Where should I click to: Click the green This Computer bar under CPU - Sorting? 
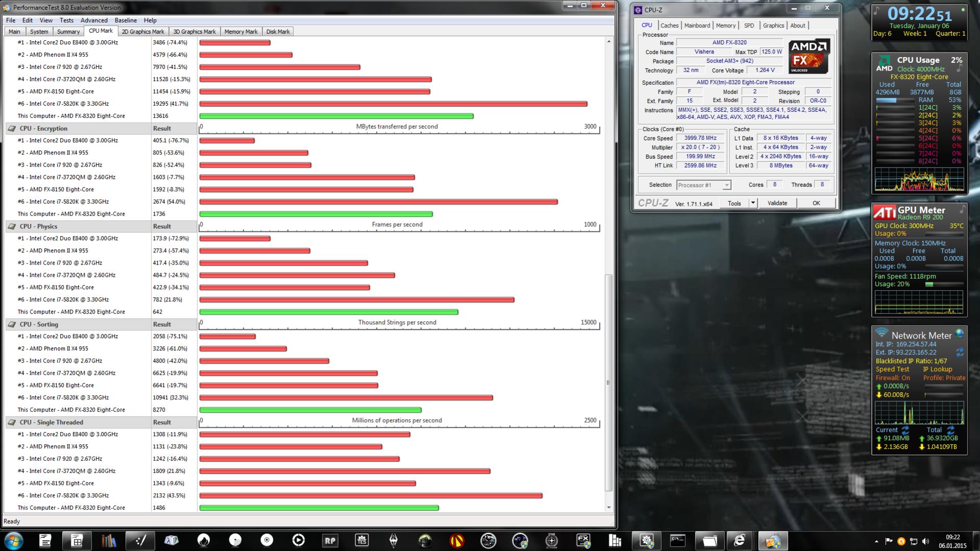(x=310, y=410)
